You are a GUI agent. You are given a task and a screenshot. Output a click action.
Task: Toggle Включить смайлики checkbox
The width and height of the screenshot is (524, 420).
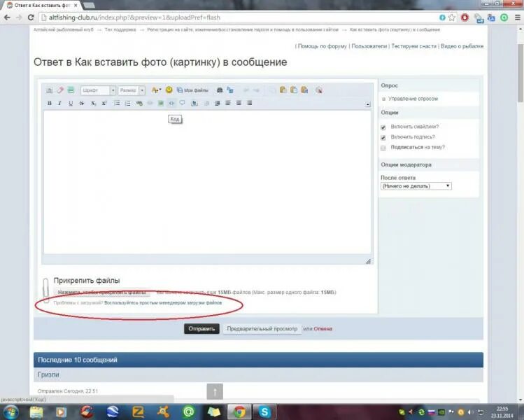click(x=383, y=127)
